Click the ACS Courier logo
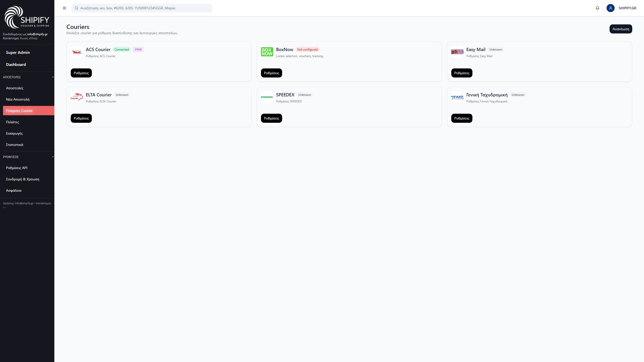 (77, 52)
